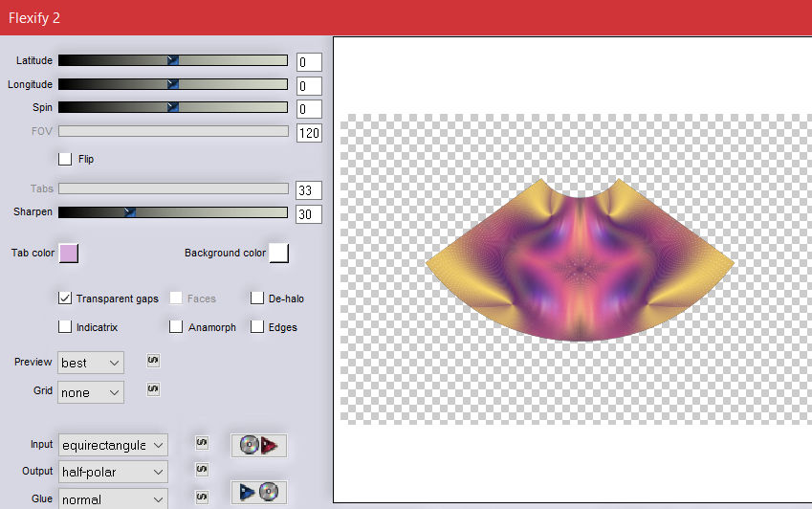
Task: Click the Longitude value field
Action: pos(309,86)
